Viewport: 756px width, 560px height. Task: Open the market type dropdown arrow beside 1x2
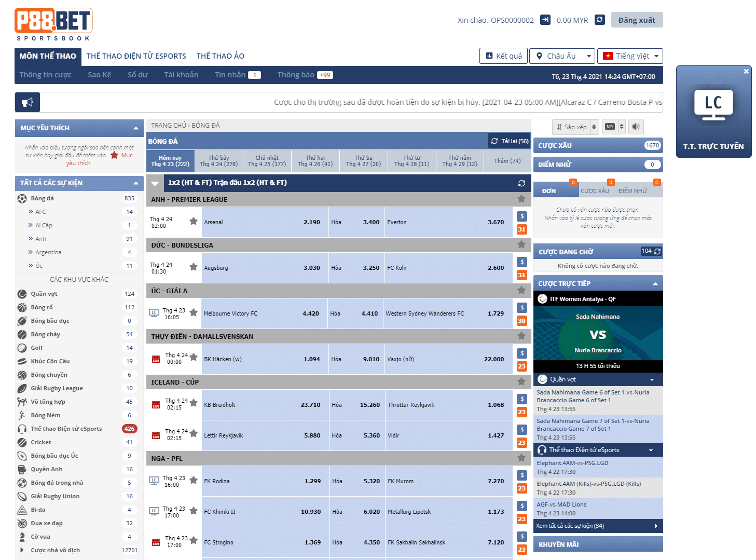155,183
